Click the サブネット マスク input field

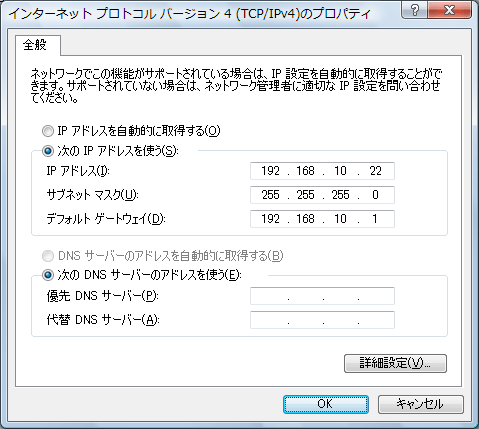pyautogui.click(x=322, y=195)
